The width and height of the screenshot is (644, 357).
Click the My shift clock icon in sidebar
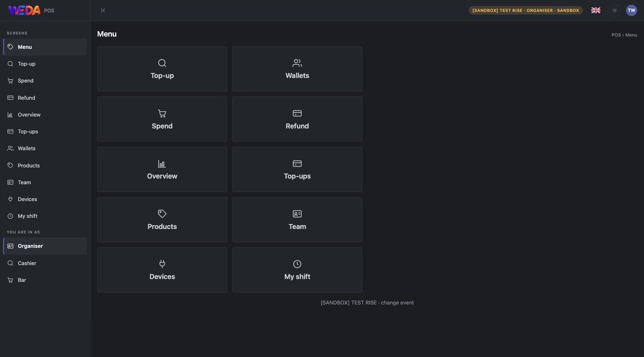point(10,216)
